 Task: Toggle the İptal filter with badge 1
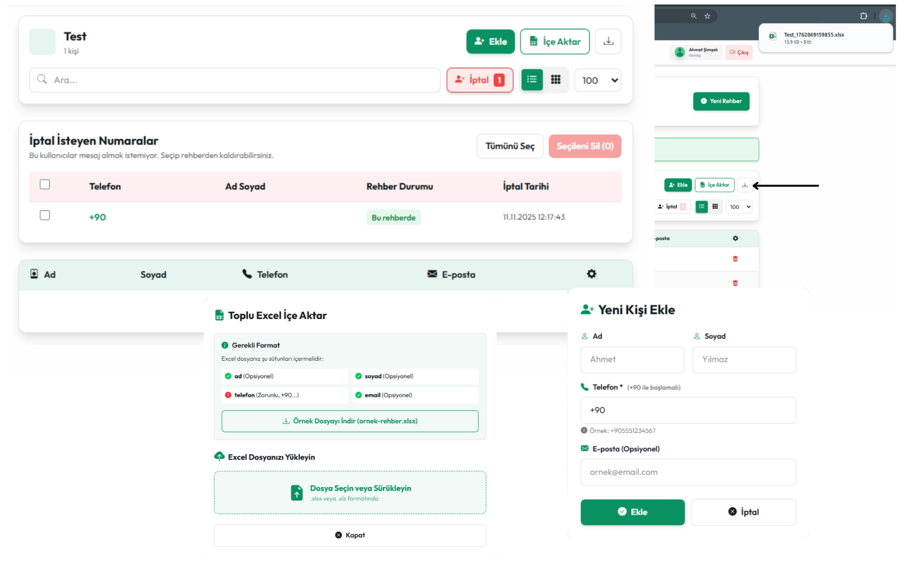(x=479, y=80)
